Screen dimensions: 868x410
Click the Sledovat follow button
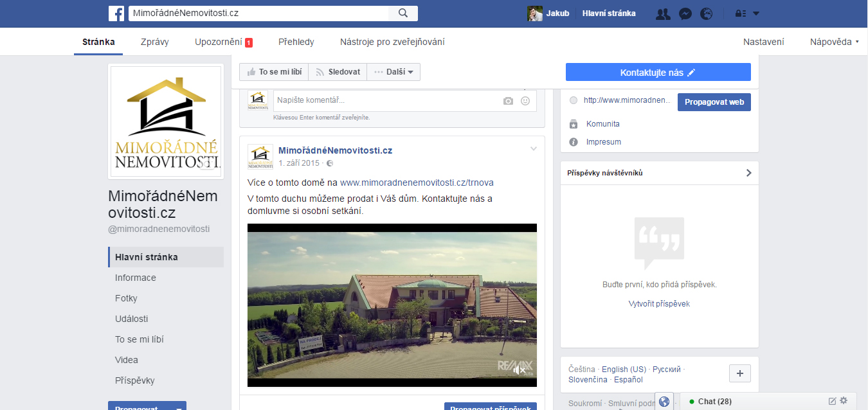coord(338,72)
